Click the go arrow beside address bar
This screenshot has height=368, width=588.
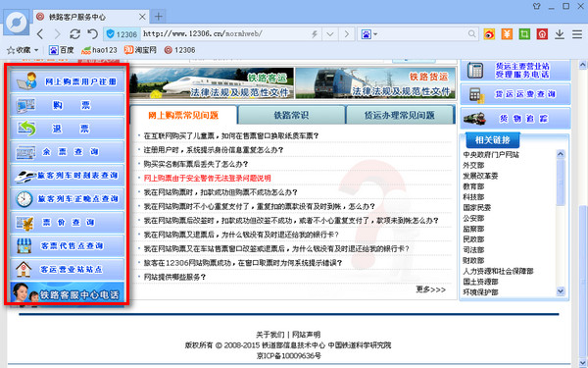(x=347, y=34)
